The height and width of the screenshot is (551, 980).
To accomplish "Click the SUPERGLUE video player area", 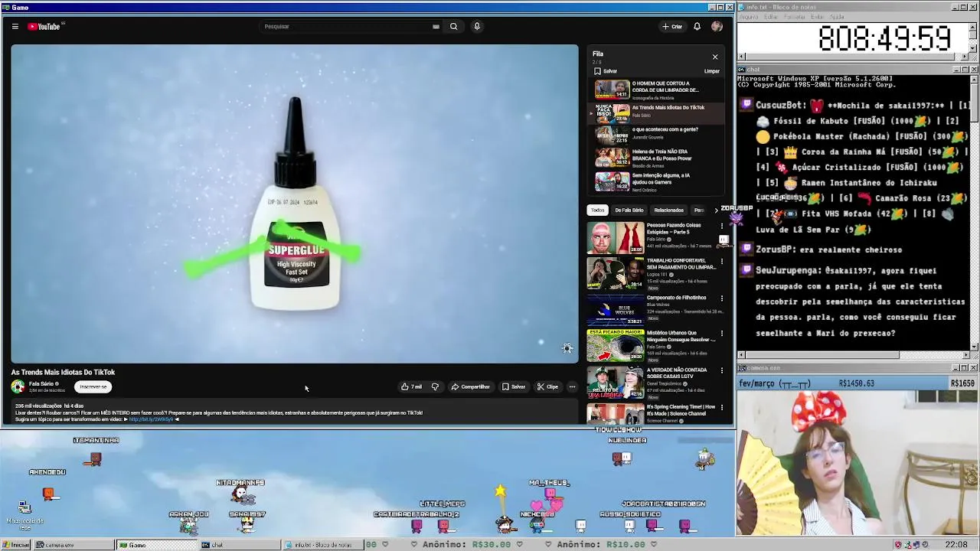I will [x=295, y=204].
